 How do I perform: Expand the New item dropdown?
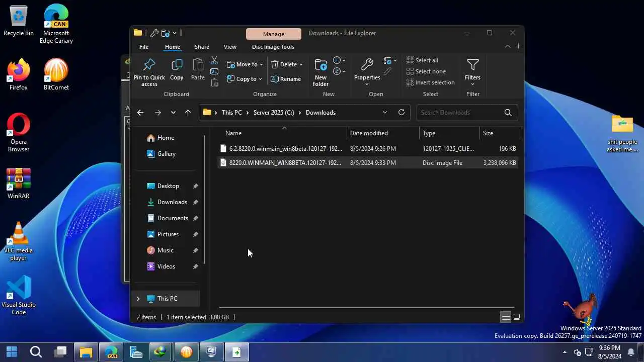340,60
